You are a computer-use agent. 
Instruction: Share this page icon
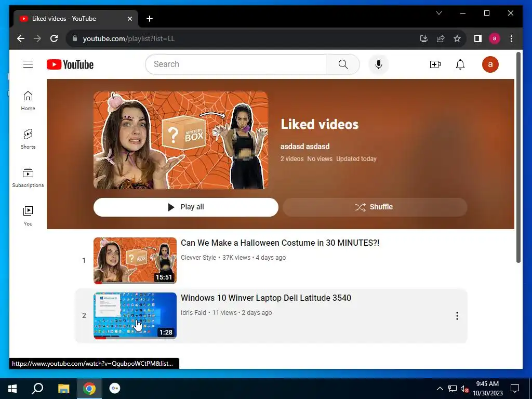(x=441, y=38)
